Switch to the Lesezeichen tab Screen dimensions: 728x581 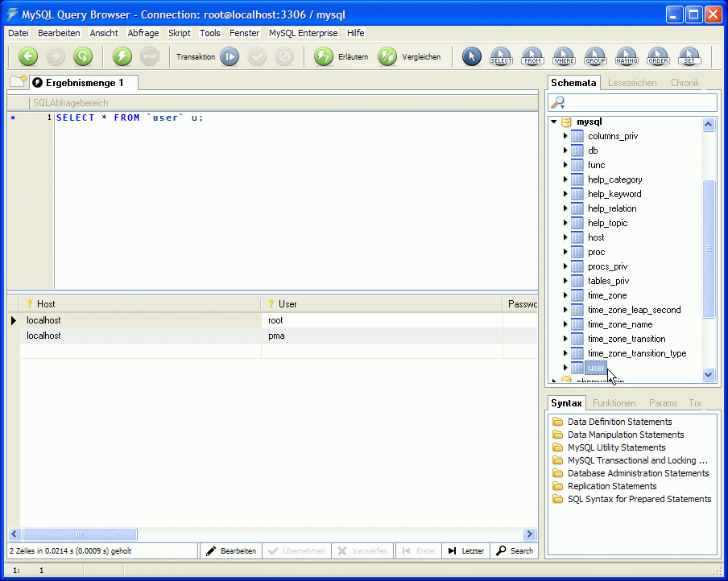pos(632,83)
